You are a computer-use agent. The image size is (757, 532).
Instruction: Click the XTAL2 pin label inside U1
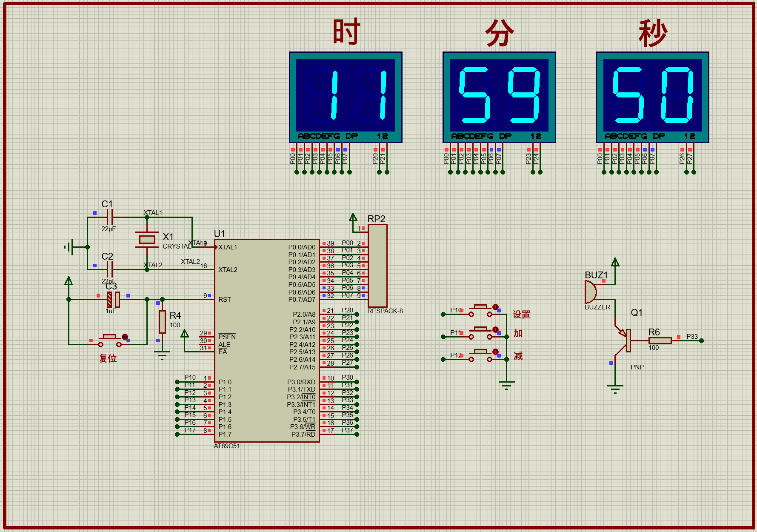[x=228, y=270]
